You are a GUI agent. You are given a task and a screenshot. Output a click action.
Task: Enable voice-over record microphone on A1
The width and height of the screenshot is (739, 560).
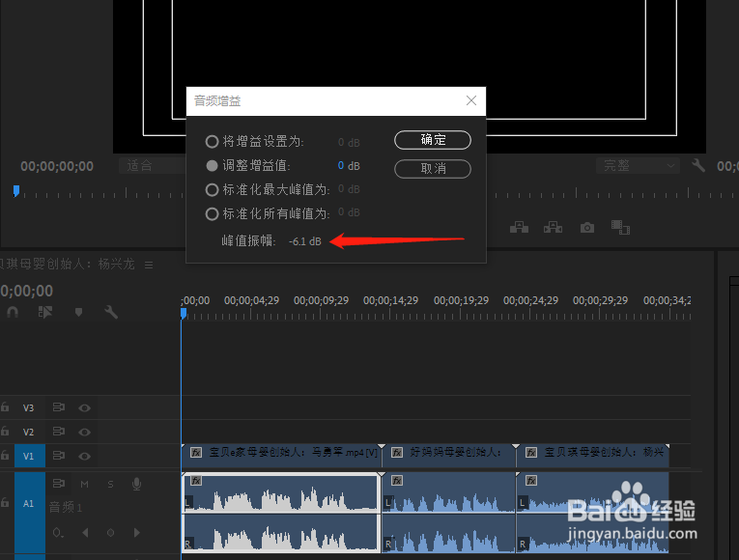pos(136,484)
